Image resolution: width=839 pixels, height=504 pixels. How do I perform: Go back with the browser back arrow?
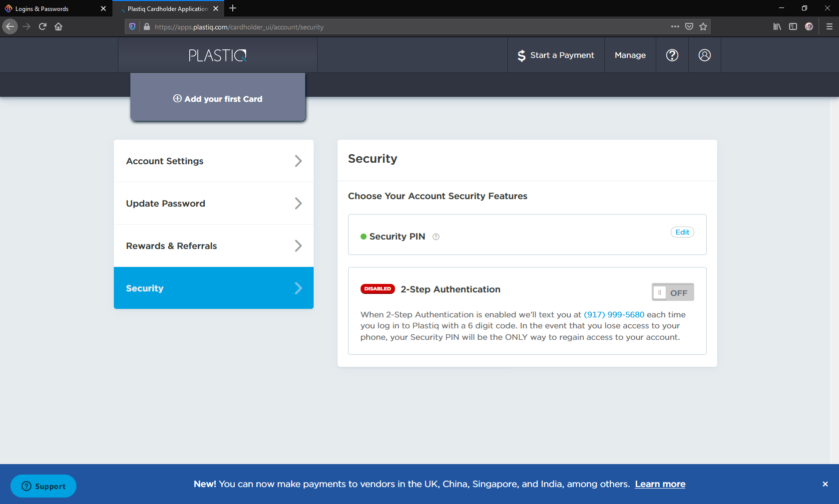[10, 26]
